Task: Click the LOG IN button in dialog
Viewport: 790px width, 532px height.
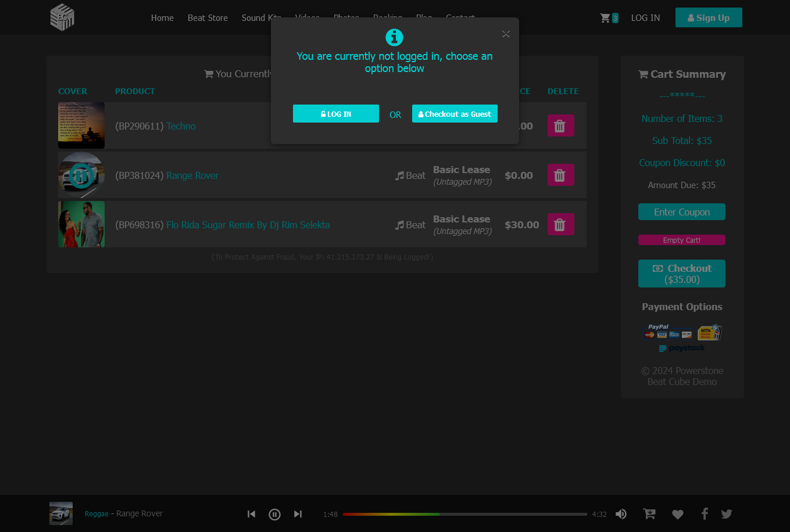Action: 336,114
